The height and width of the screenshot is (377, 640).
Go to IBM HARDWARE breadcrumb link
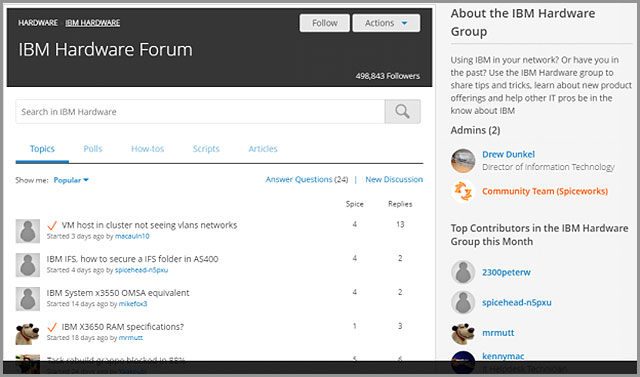[x=93, y=23]
